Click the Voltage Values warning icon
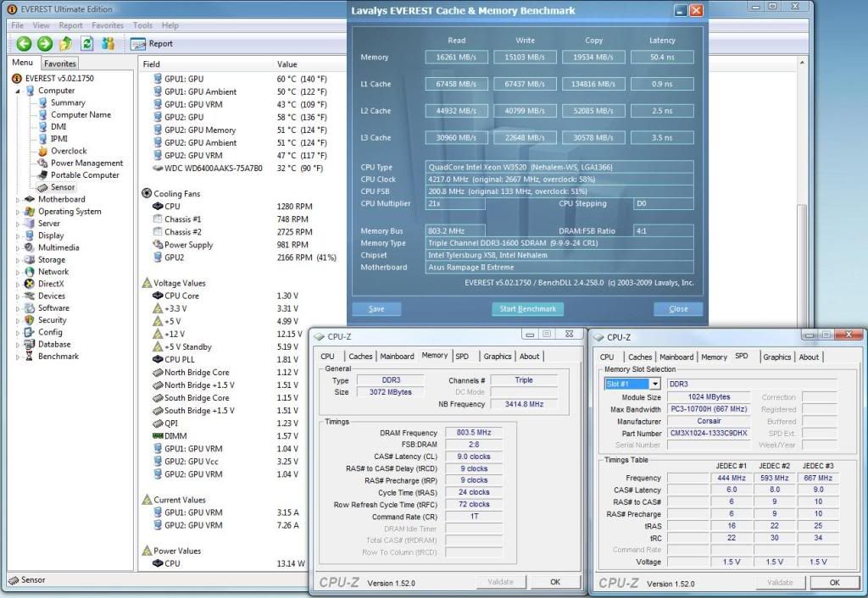This screenshot has width=868, height=598. 147,283
